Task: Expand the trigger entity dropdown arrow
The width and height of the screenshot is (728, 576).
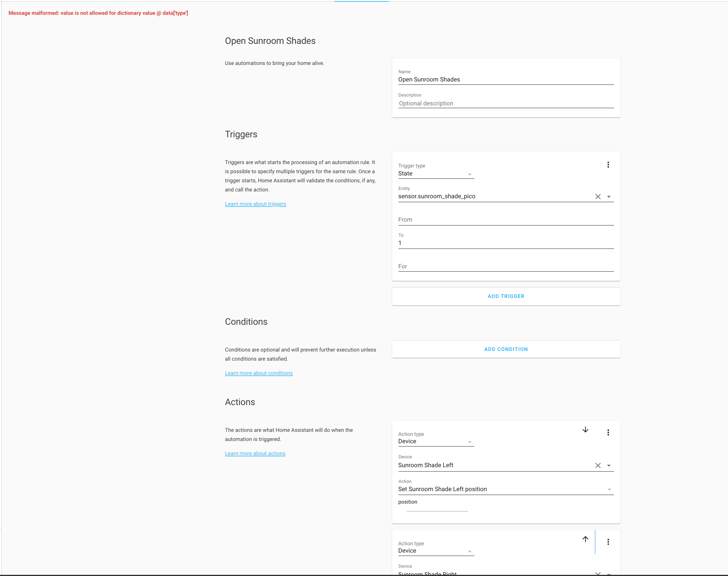Action: [x=609, y=197]
